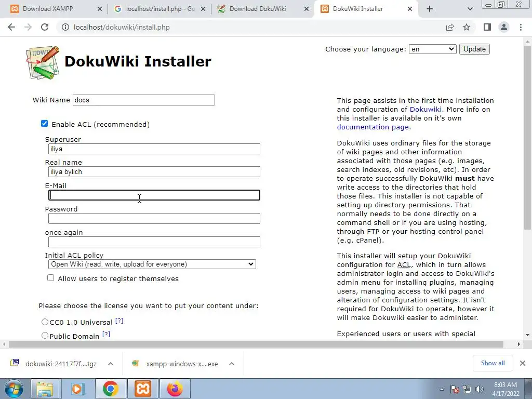Viewport: 532px width, 399px height.
Task: Focus the E-Mail input field
Action: point(154,195)
